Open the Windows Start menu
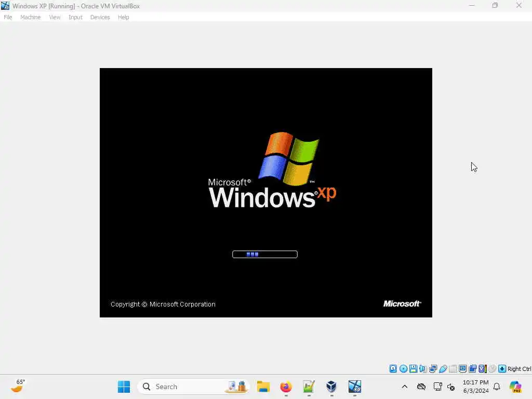This screenshot has height=399, width=532. pyautogui.click(x=124, y=387)
